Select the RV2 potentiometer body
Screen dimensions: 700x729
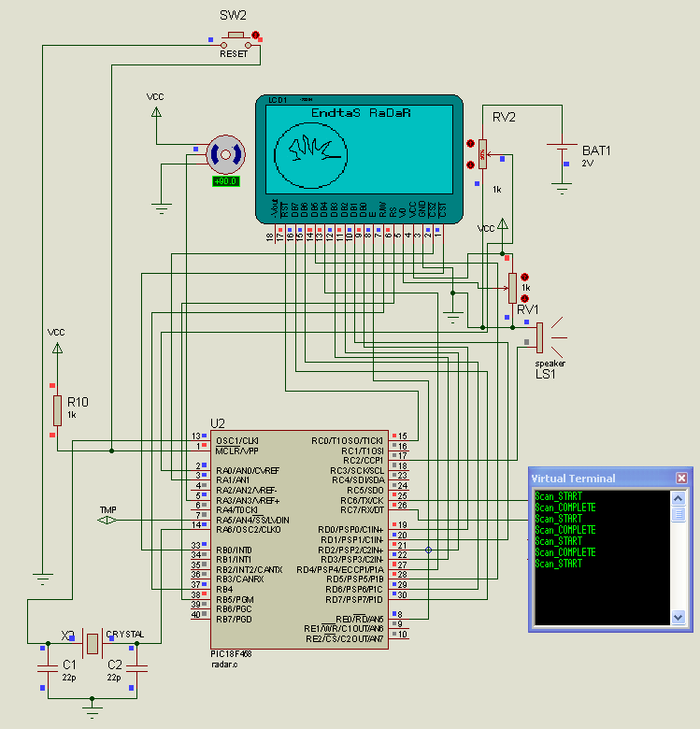click(482, 154)
